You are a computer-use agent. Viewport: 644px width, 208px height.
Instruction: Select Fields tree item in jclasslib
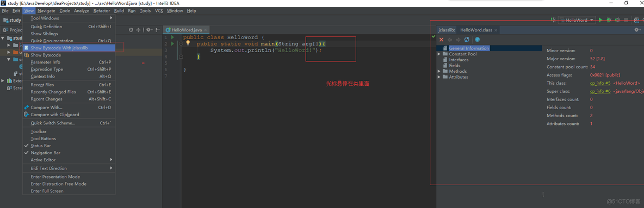(x=455, y=65)
